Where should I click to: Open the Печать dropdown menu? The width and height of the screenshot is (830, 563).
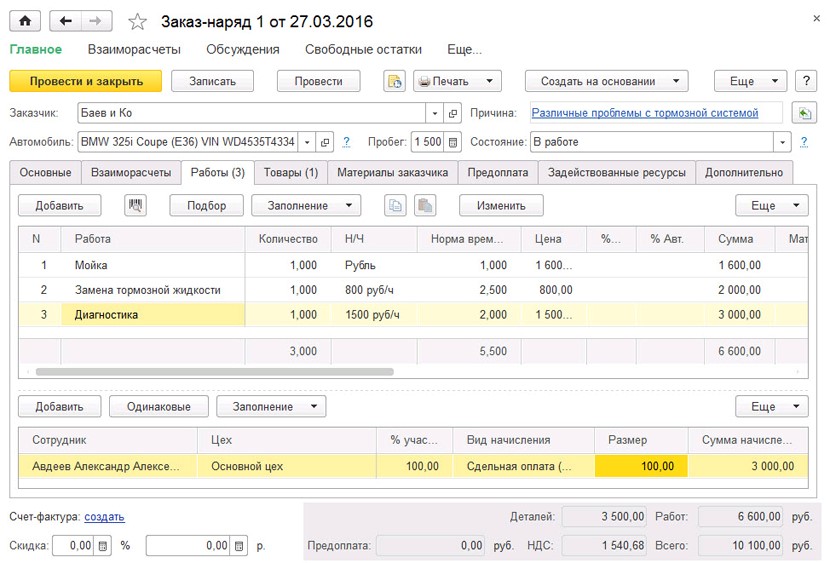(456, 81)
